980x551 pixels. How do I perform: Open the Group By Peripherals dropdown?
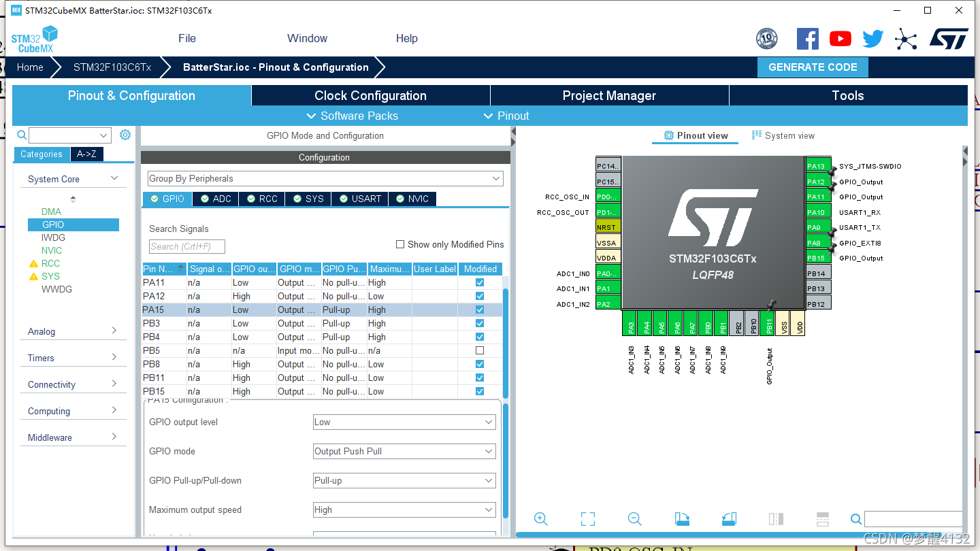click(x=325, y=178)
